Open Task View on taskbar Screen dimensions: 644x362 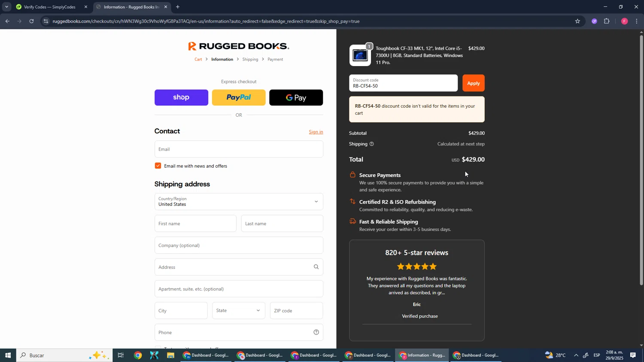point(121,355)
